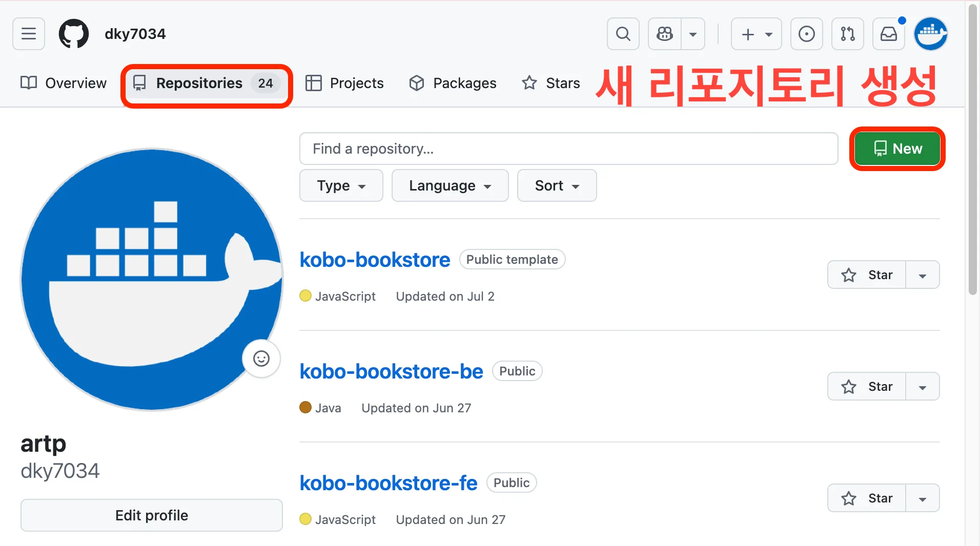Click the dky7034 handle under artp
Screen dimensions: 980x546
(x=60, y=471)
